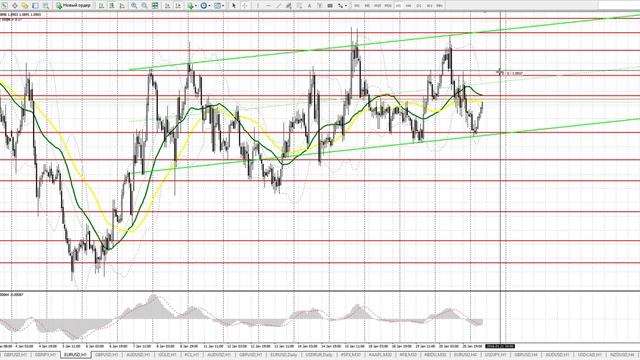The width and height of the screenshot is (640, 360).
Task: Expand the Indicators dropdown arrow
Action: coord(196,5)
